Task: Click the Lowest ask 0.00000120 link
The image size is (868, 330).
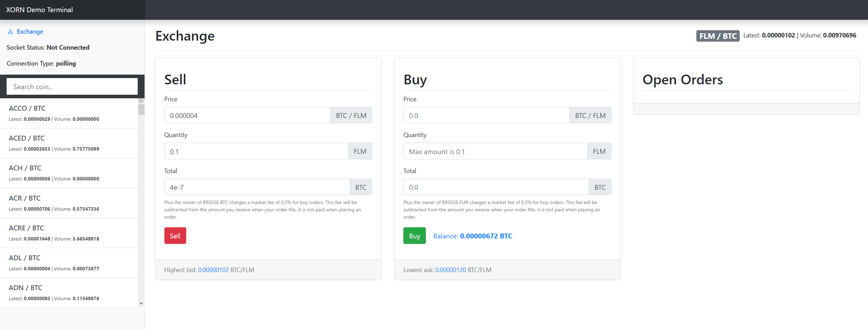Action: (450, 270)
